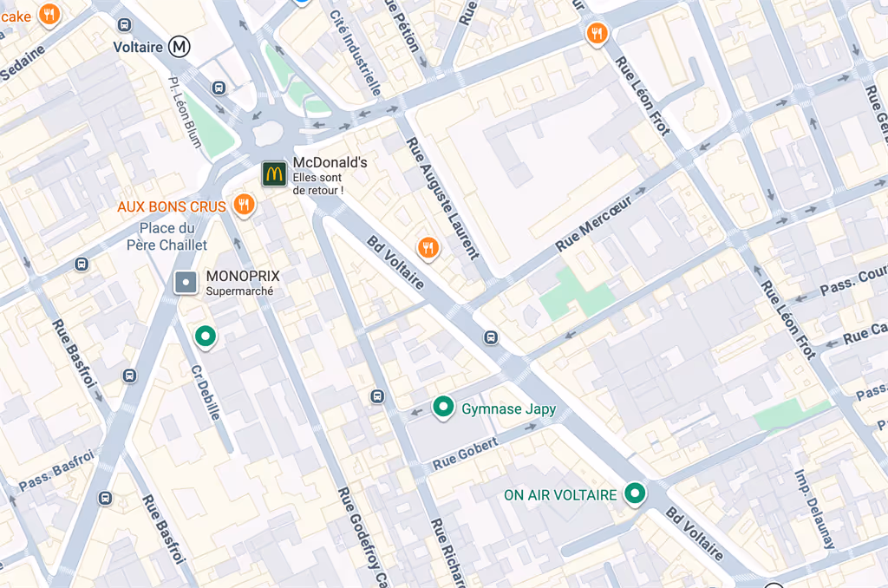Image resolution: width=888 pixels, height=588 pixels.
Task: Click the Voltaire metro station M icon
Action: [180, 47]
